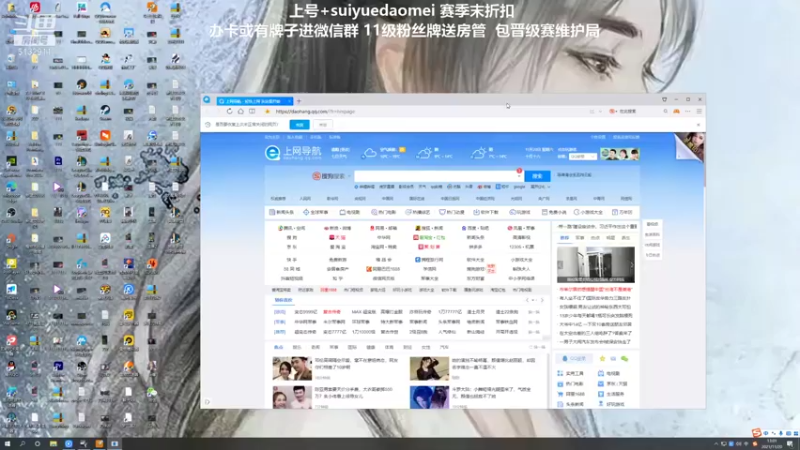Open the 玩游戏 games icon link

point(520,212)
